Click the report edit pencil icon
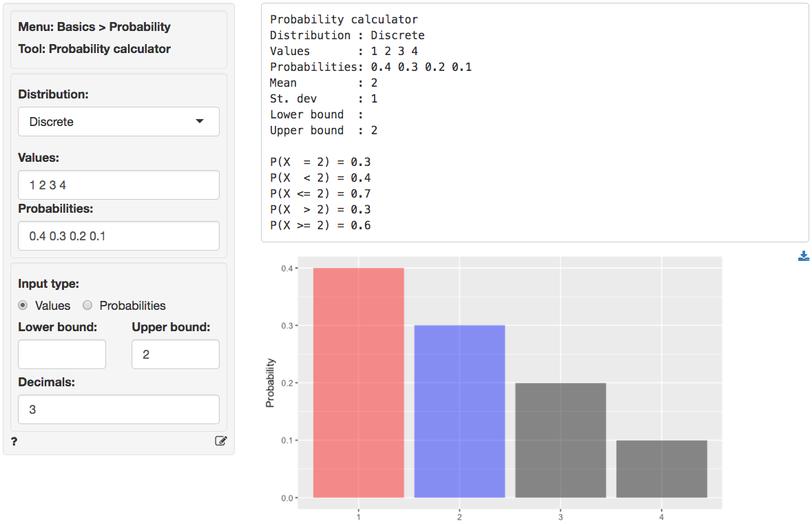 (220, 441)
